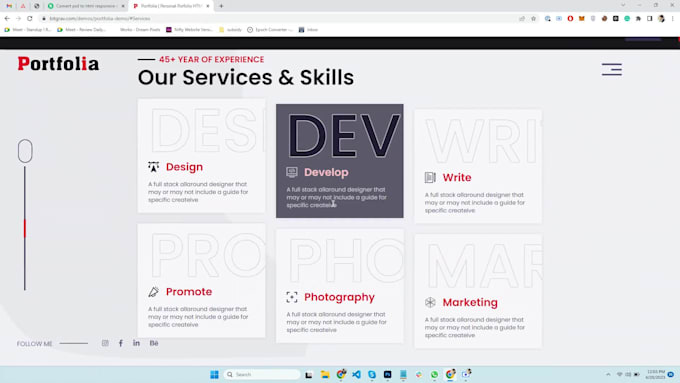Select the Design card title

click(x=184, y=167)
